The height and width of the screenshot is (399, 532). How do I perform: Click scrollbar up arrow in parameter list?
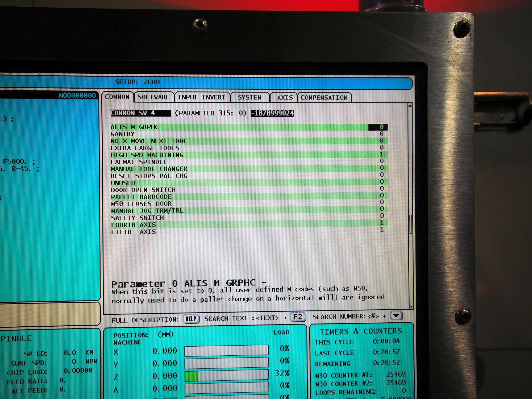point(410,105)
